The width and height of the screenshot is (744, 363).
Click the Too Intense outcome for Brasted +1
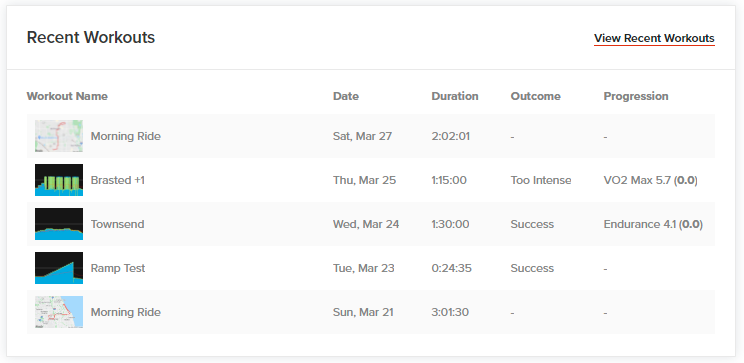(x=541, y=180)
